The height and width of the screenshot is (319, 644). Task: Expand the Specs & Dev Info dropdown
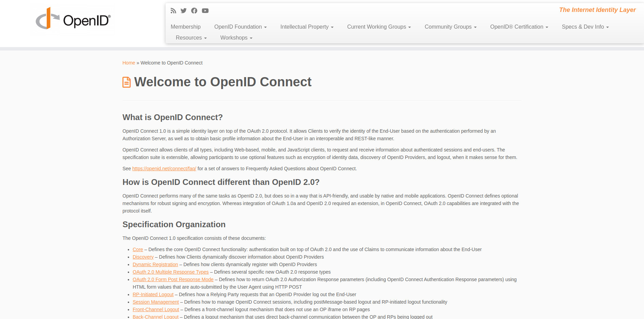[x=585, y=27]
